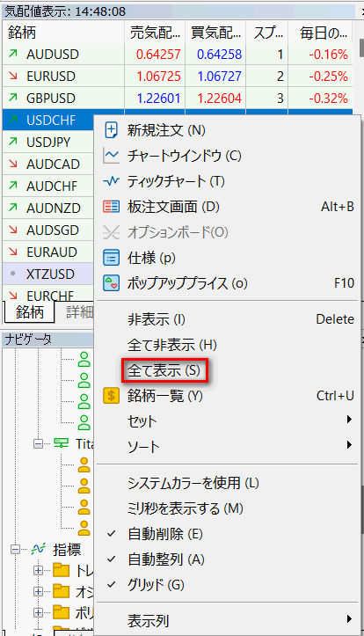Select the AUDUSD symbol row
364x636 pixels.
point(178,55)
